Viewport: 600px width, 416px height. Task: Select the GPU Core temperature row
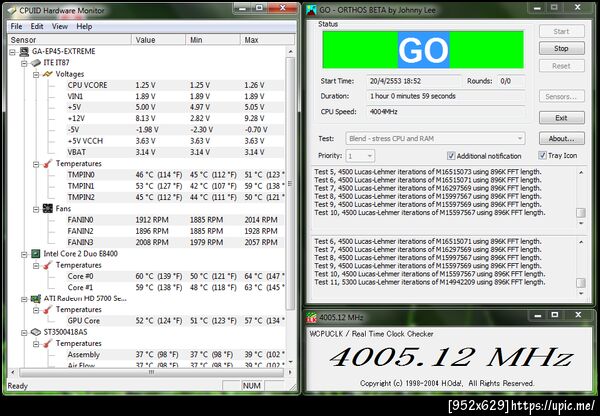click(175, 321)
